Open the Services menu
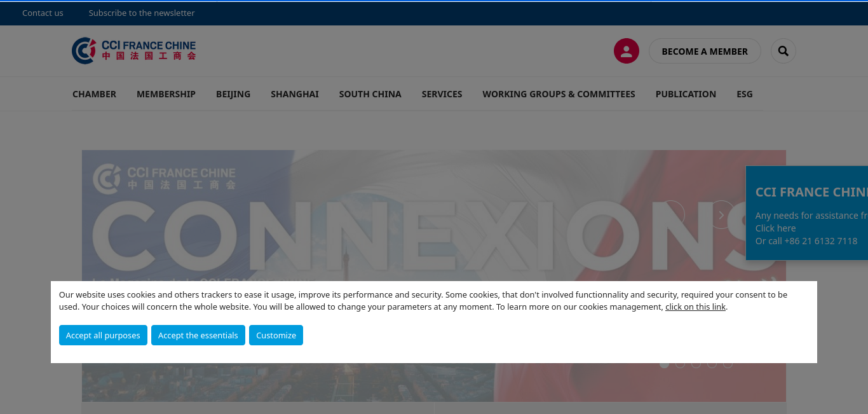 (442, 94)
